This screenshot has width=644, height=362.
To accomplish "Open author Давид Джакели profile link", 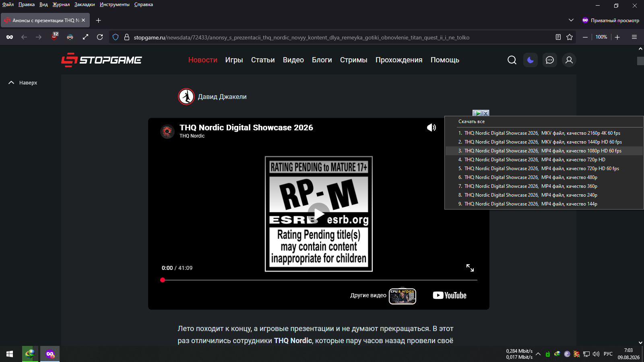I will (x=222, y=97).
